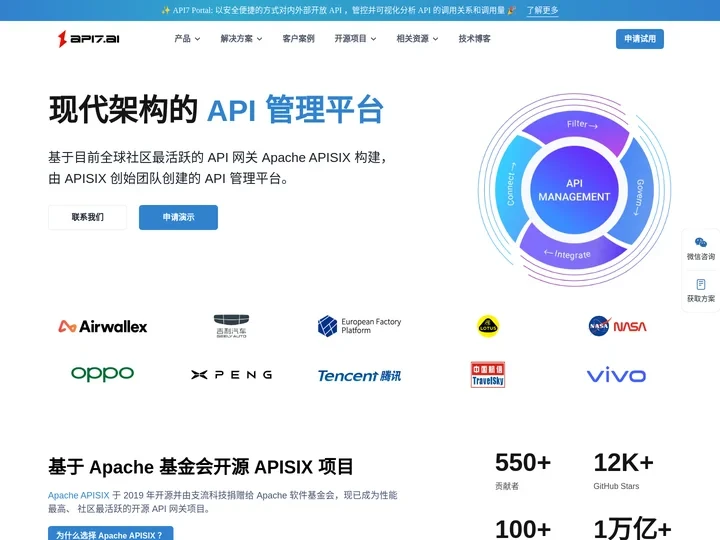Image resolution: width=720 pixels, height=540 pixels.
Task: Click the API7.ai logo
Action: pyautogui.click(x=89, y=39)
